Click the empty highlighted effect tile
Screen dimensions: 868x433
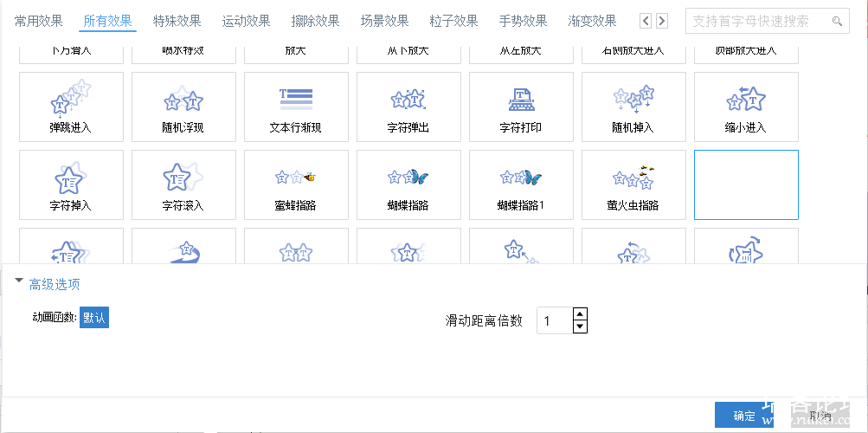click(x=746, y=185)
